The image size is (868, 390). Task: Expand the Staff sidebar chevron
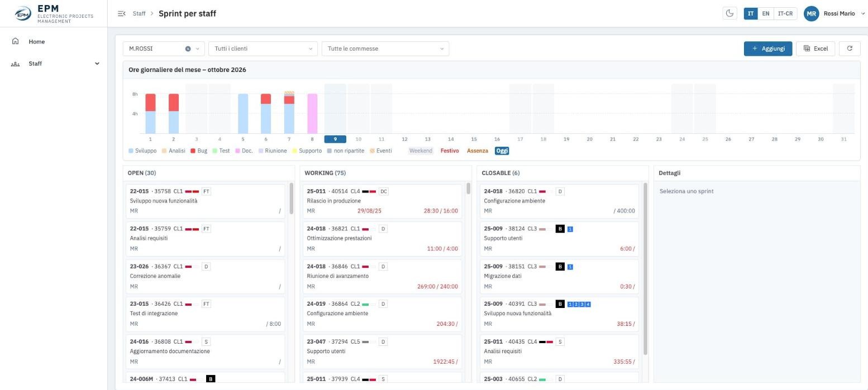(x=97, y=64)
